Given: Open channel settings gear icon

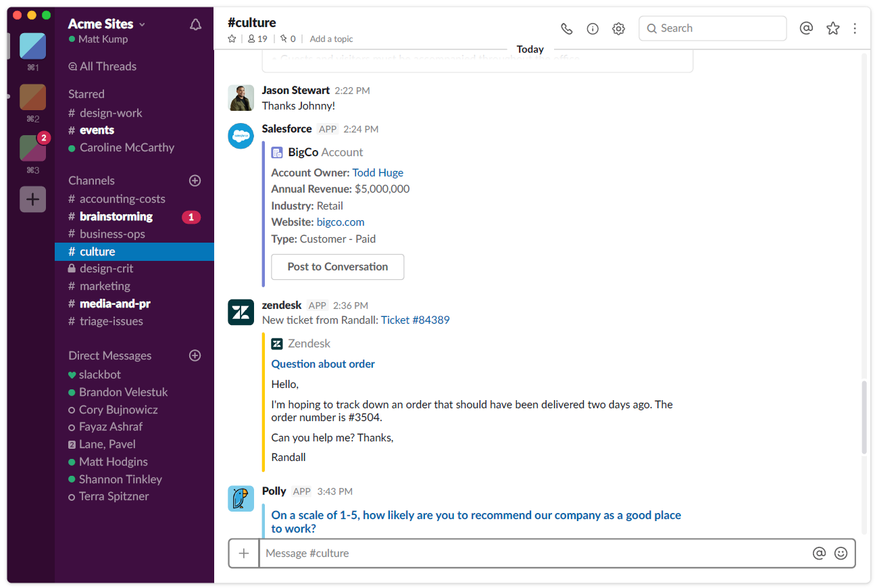Looking at the screenshot, I should click(x=618, y=28).
